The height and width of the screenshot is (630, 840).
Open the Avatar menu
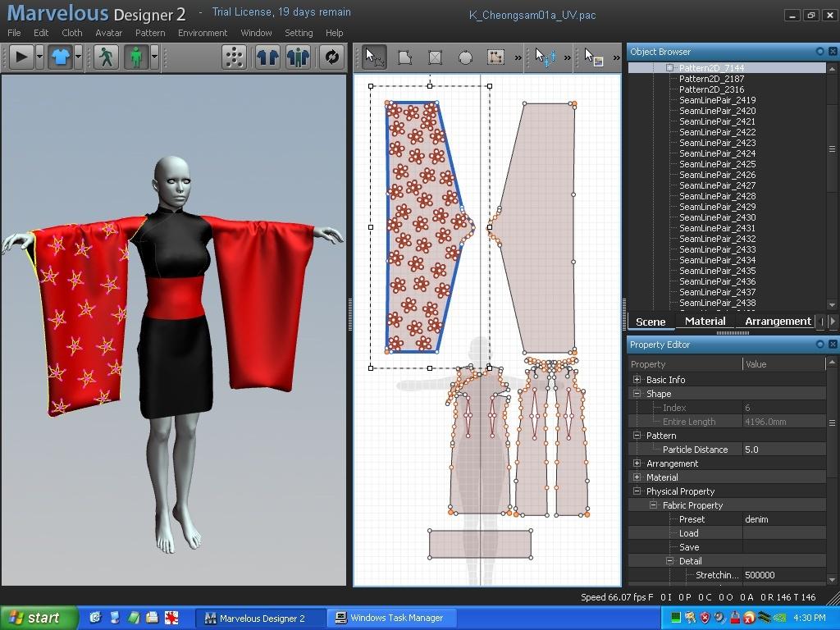[108, 33]
